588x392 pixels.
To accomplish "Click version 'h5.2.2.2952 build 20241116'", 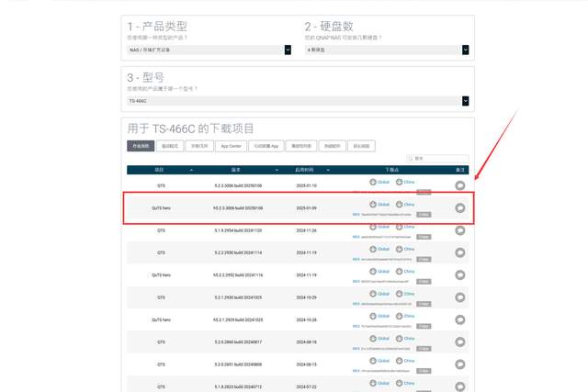I will (x=238, y=275).
